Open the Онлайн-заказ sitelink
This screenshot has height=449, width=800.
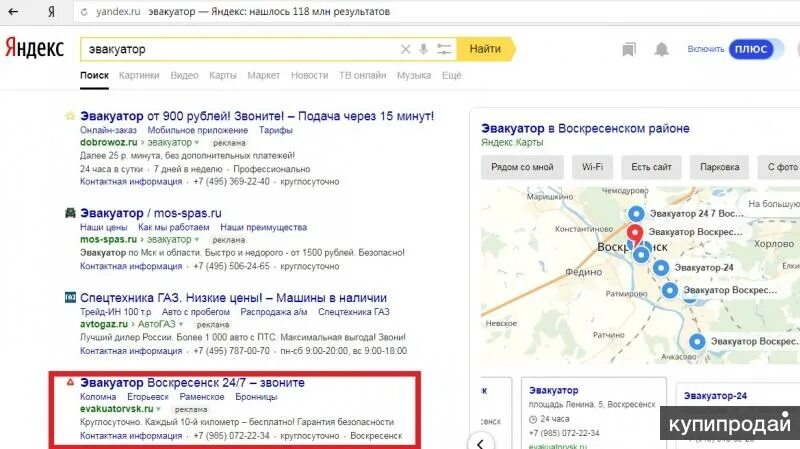[x=108, y=130]
